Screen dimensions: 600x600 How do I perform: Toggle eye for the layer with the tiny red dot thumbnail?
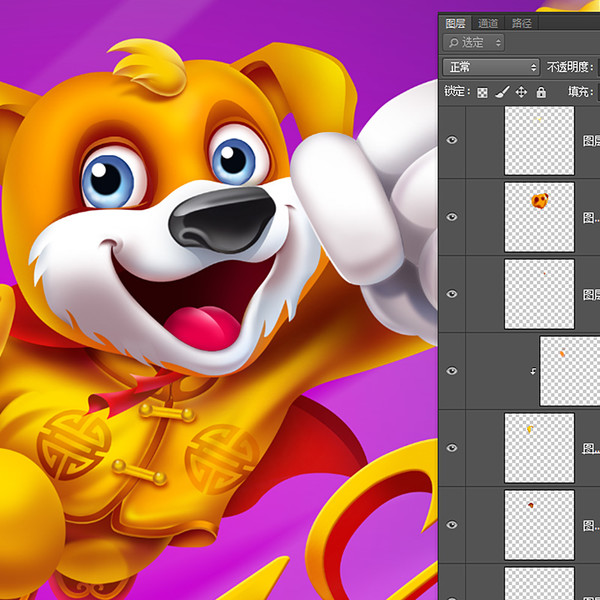click(x=452, y=293)
